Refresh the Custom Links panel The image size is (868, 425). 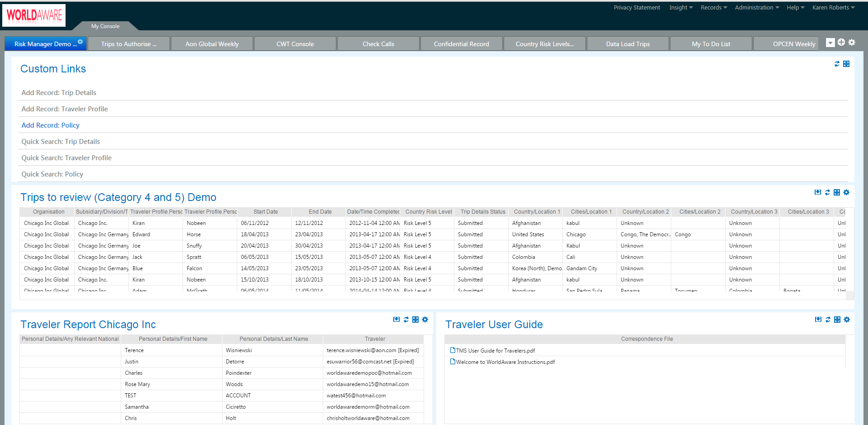coord(837,64)
